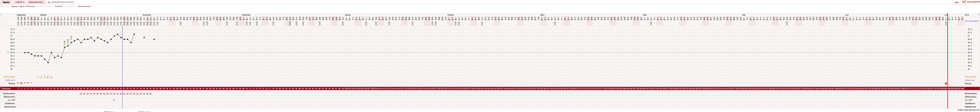The width and height of the screenshot is (980, 112).
Task: Open the Zyklenübersicht tab
Action: (36, 2)
